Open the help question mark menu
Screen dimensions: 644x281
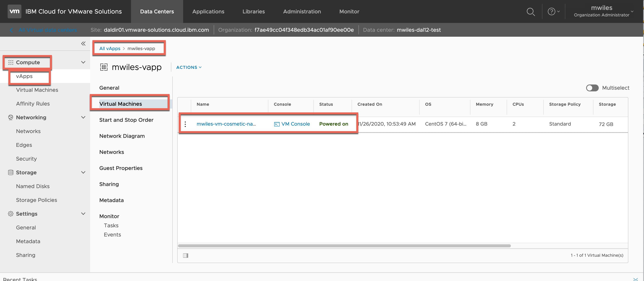pyautogui.click(x=552, y=11)
